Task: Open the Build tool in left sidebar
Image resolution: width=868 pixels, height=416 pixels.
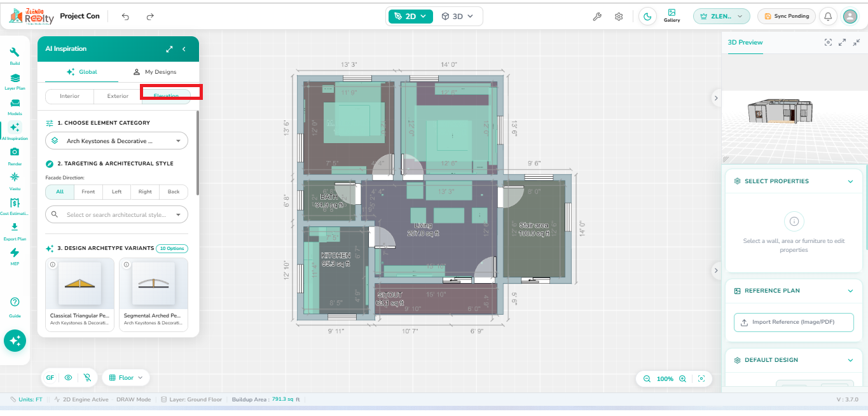Action: point(15,56)
